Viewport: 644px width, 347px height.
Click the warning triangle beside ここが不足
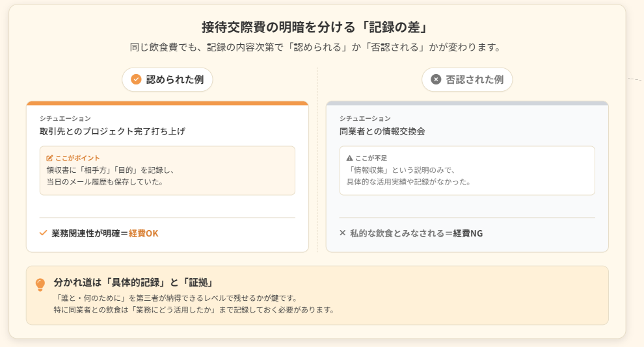[349, 158]
